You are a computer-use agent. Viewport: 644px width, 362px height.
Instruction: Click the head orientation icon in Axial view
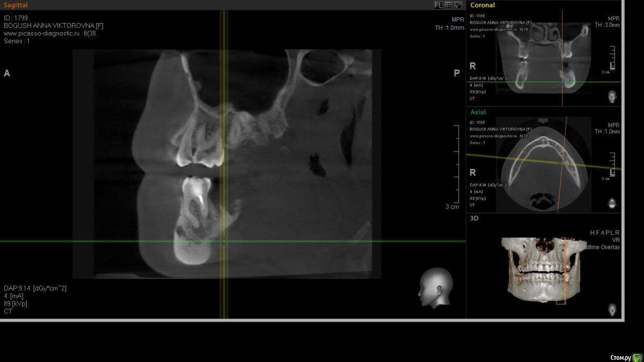pyautogui.click(x=612, y=203)
